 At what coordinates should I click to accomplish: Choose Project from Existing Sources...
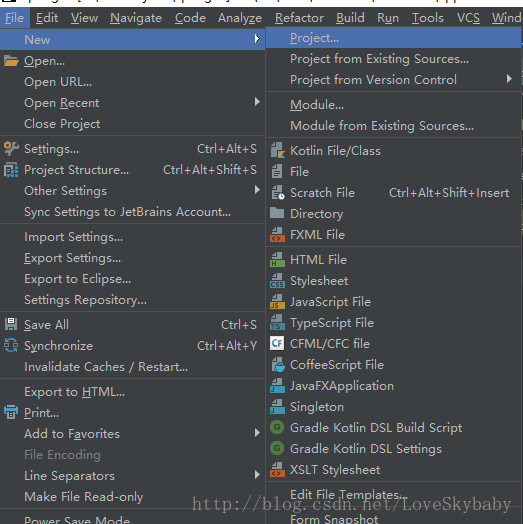(393, 59)
